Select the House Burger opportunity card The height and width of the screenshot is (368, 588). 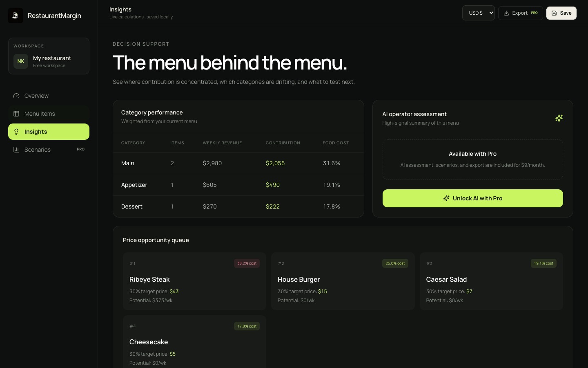[343, 281]
